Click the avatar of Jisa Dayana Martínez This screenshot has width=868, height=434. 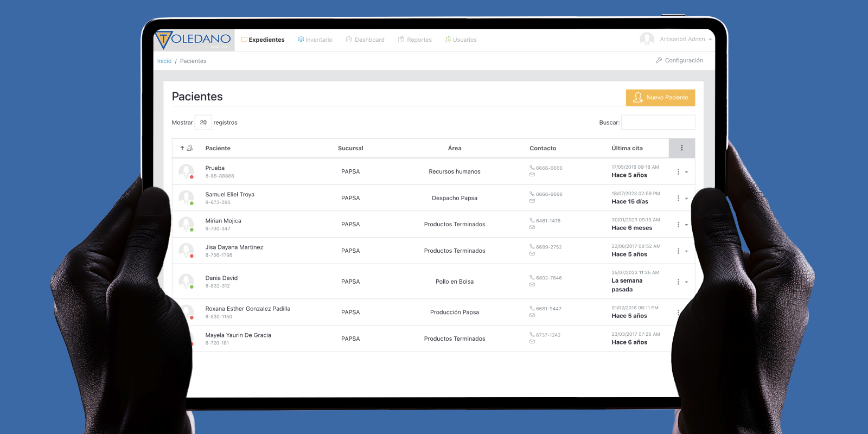187,251
